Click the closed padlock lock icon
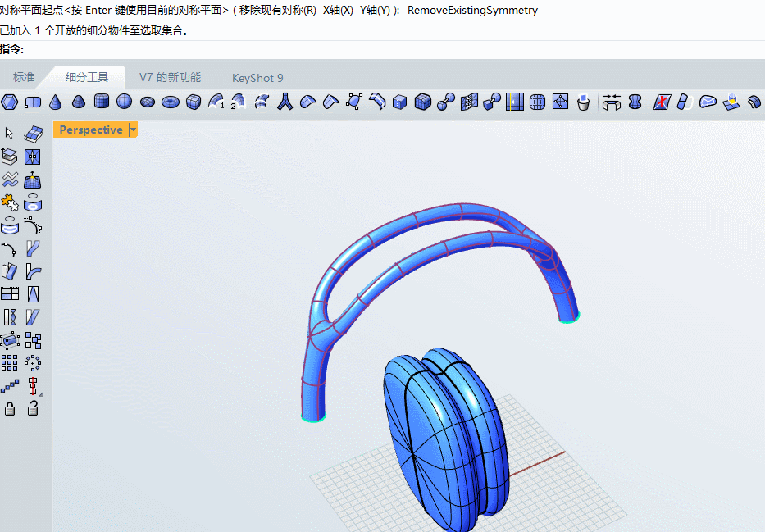765x532 pixels. click(9, 408)
